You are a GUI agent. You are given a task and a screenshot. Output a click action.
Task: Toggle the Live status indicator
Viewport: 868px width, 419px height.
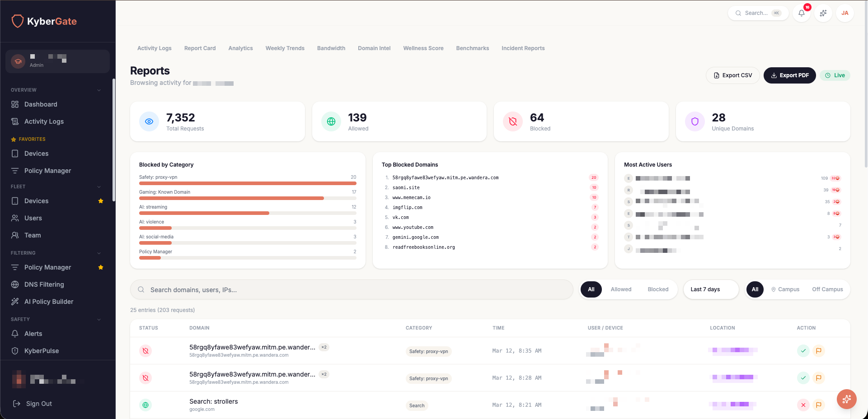click(x=835, y=75)
